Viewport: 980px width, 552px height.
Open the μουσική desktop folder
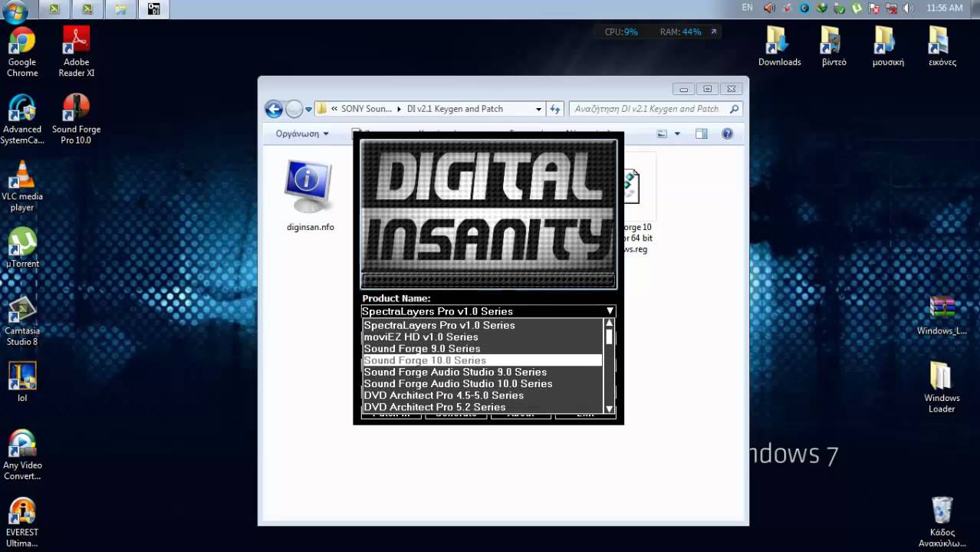click(888, 46)
